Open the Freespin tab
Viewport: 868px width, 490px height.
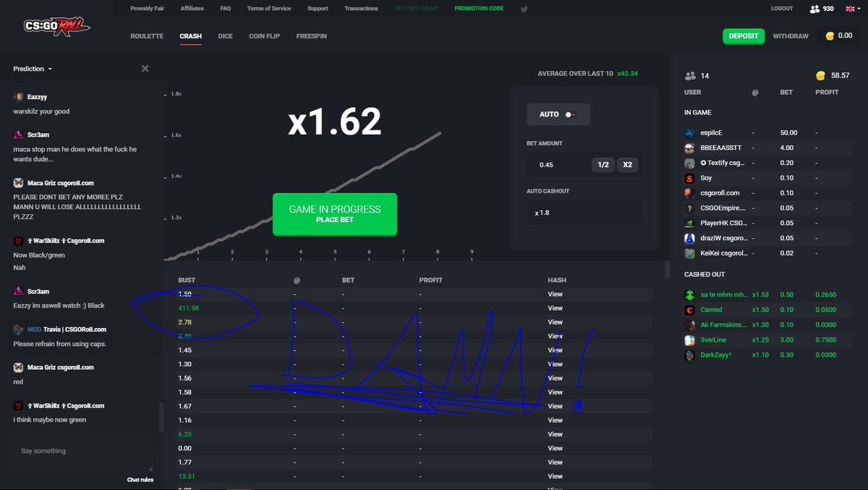[x=311, y=36]
